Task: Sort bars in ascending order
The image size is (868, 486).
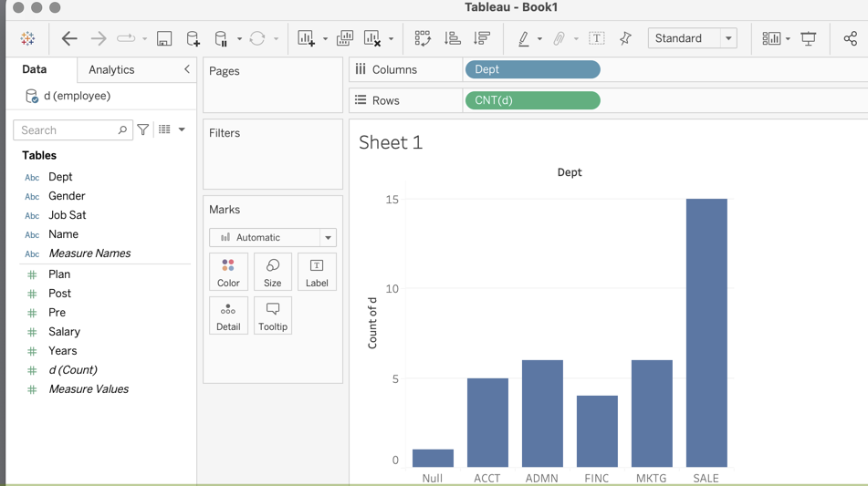Action: (x=453, y=38)
